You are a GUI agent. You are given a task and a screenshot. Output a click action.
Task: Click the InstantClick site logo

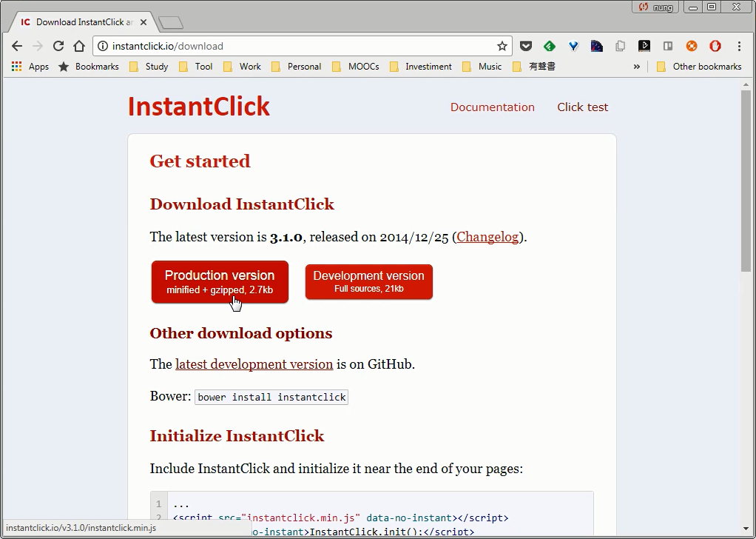tap(199, 107)
